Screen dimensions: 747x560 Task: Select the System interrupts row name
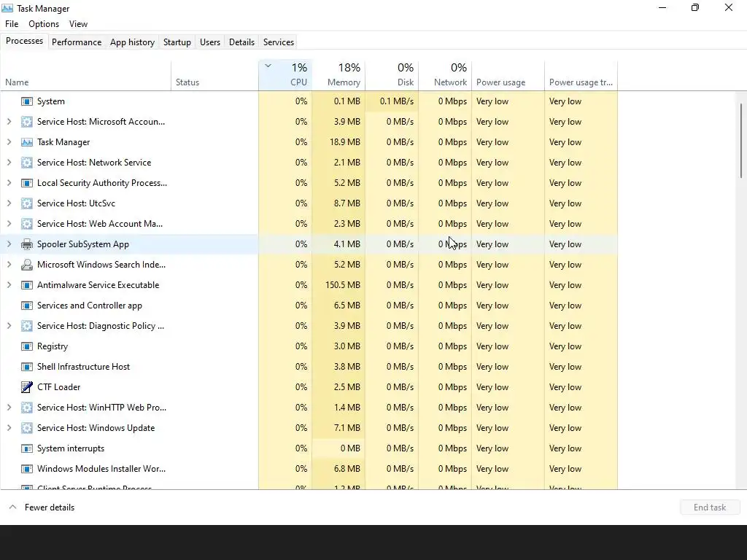point(71,448)
